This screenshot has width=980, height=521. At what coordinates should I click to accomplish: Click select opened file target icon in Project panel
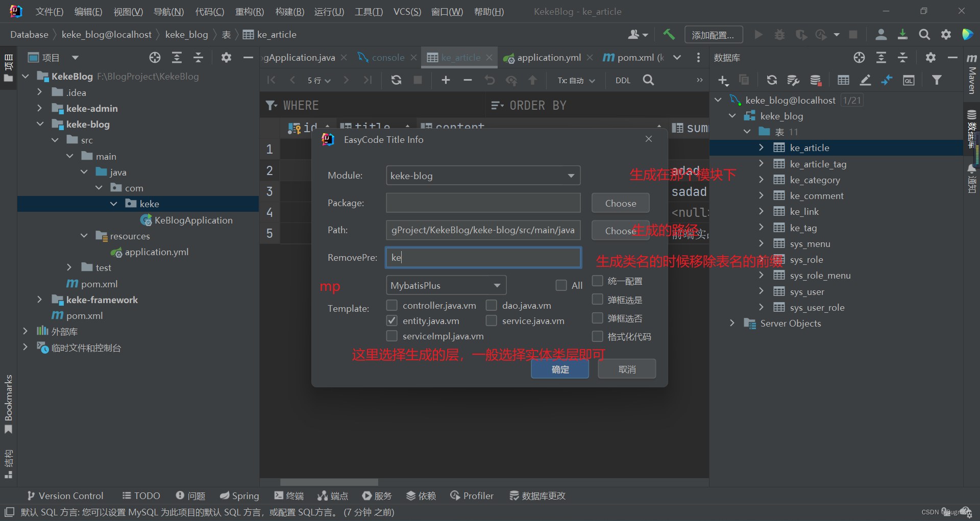155,58
